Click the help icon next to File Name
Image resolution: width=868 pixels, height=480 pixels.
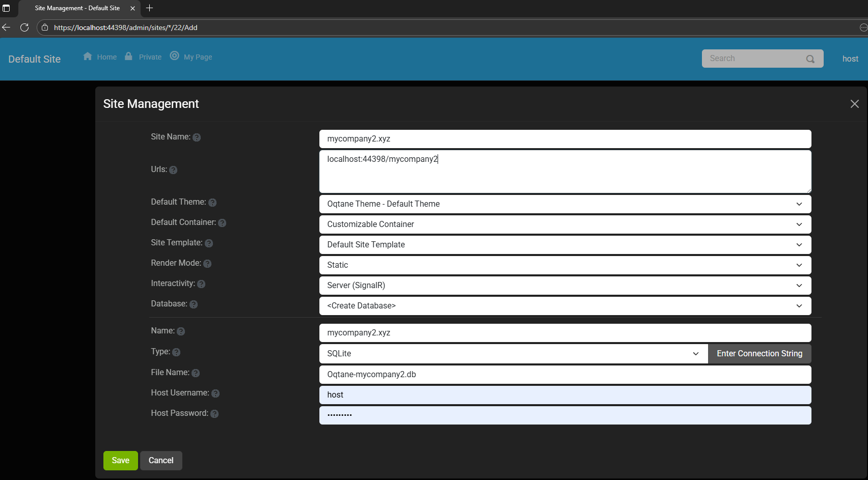tap(196, 373)
